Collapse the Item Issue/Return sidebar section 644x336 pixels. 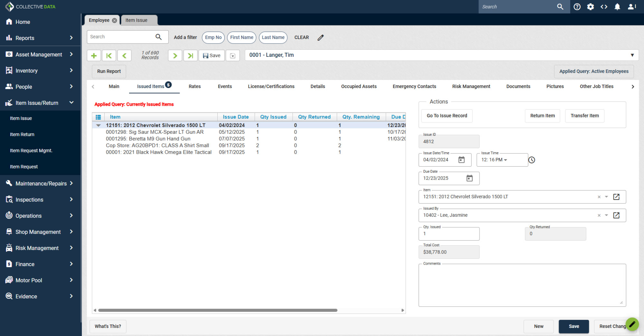click(x=71, y=103)
